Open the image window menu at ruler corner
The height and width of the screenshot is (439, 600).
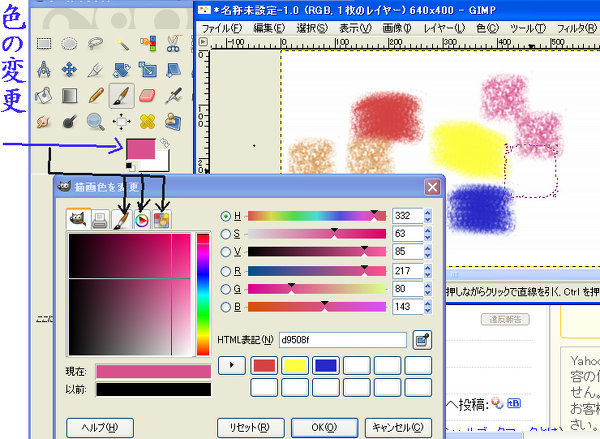(203, 42)
